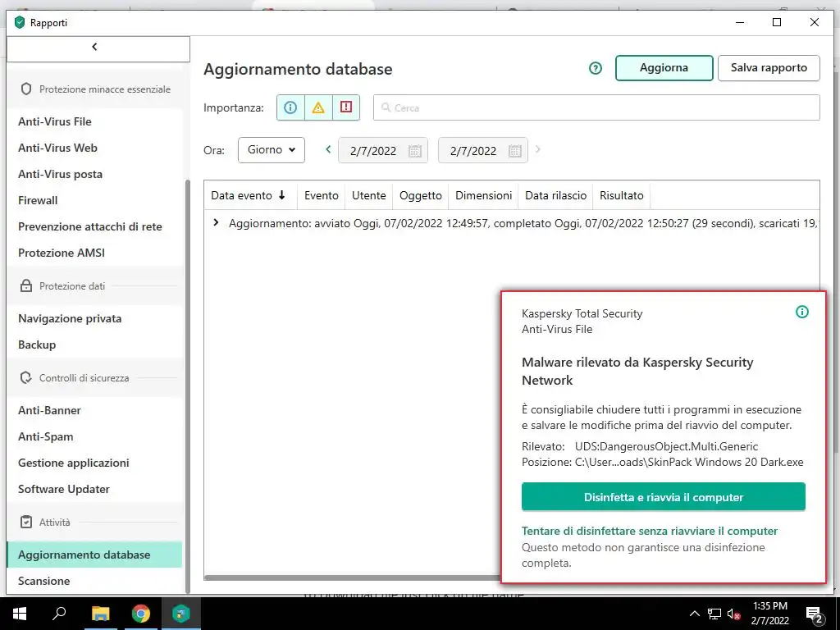Toggle the informational importance filter
The height and width of the screenshot is (630, 840).
(290, 107)
